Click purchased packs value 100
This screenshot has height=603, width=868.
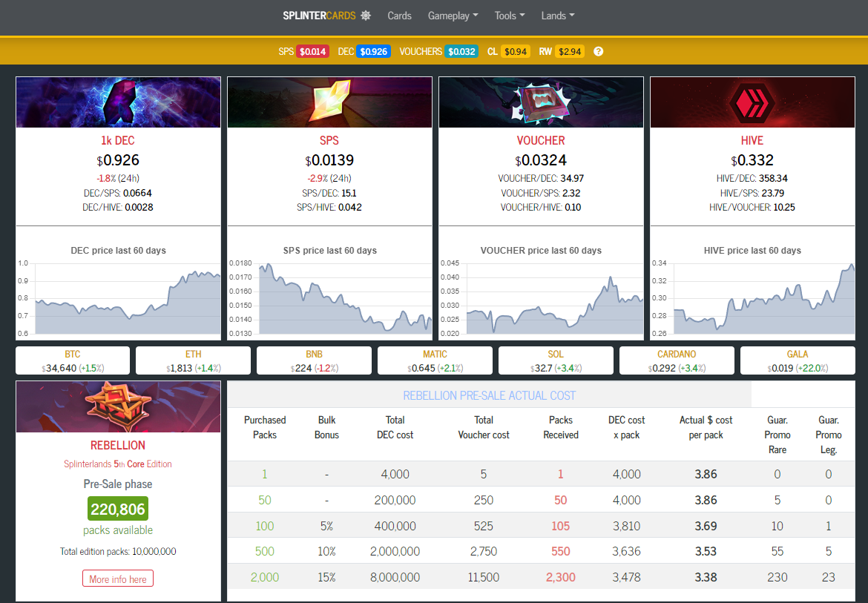265,526
